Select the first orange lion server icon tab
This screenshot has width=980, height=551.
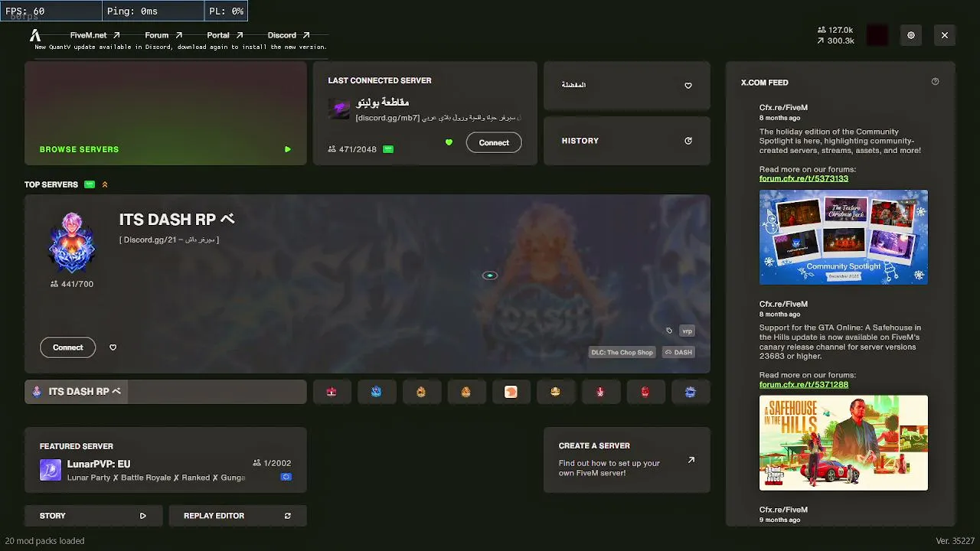tap(421, 392)
